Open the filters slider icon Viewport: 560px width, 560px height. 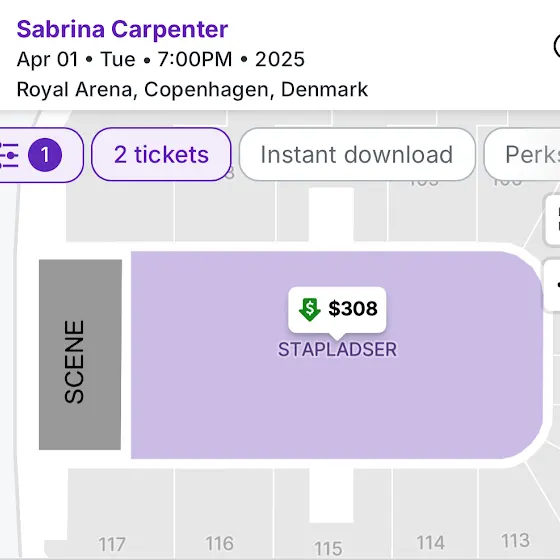[9, 155]
